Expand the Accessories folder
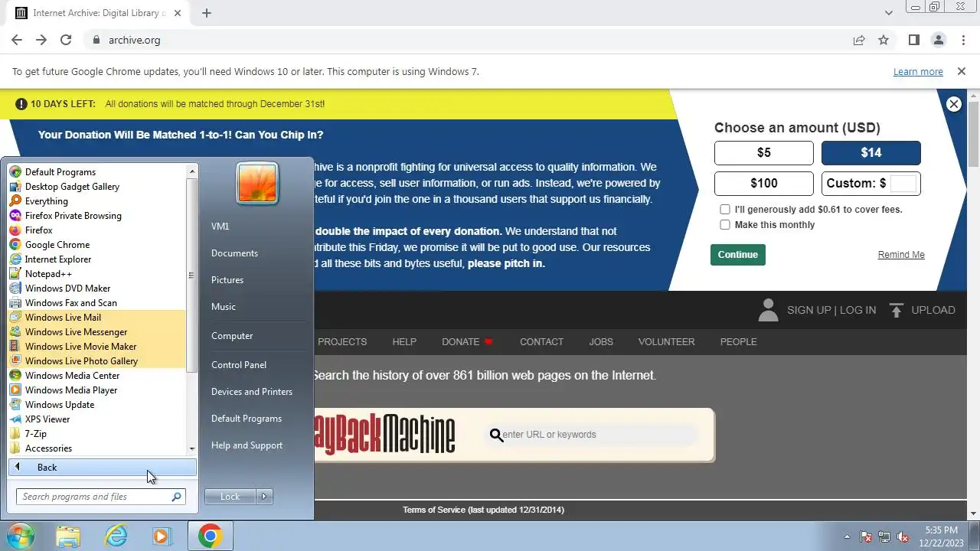980x551 pixels. pos(47,448)
